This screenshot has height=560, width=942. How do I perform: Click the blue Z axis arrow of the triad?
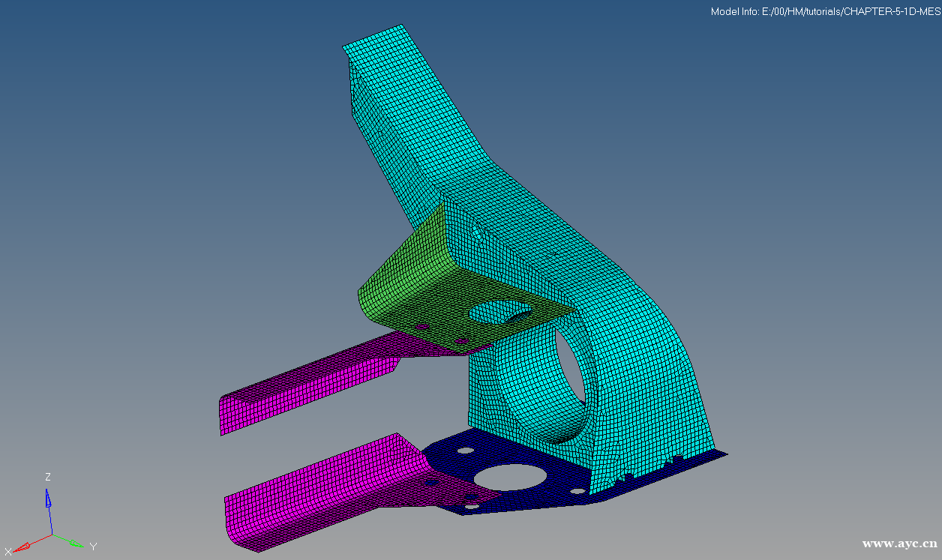(x=47, y=499)
